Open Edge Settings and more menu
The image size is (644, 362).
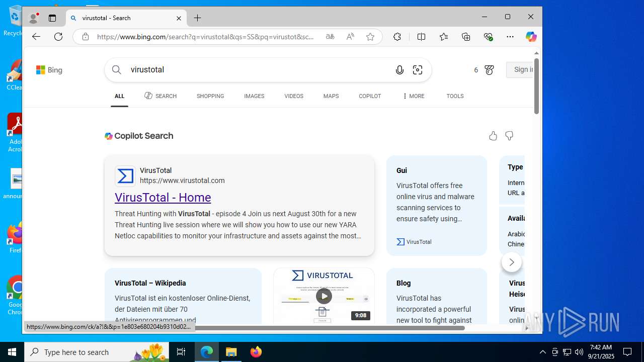[x=510, y=37]
